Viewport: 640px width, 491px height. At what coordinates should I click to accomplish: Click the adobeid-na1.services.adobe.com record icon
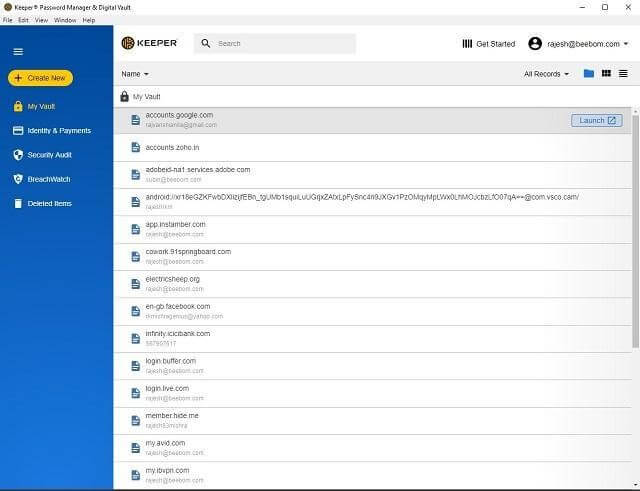pos(136,175)
